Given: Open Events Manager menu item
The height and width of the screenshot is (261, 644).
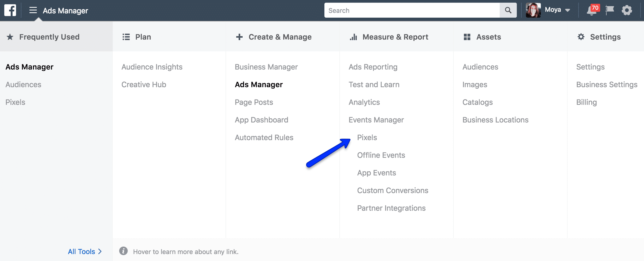Looking at the screenshot, I should click(376, 120).
